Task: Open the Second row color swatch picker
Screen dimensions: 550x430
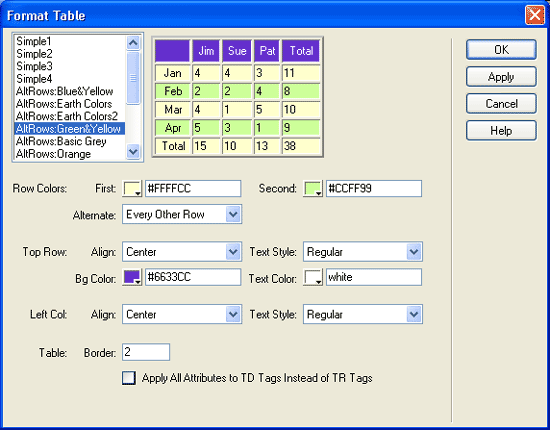Action: (313, 189)
